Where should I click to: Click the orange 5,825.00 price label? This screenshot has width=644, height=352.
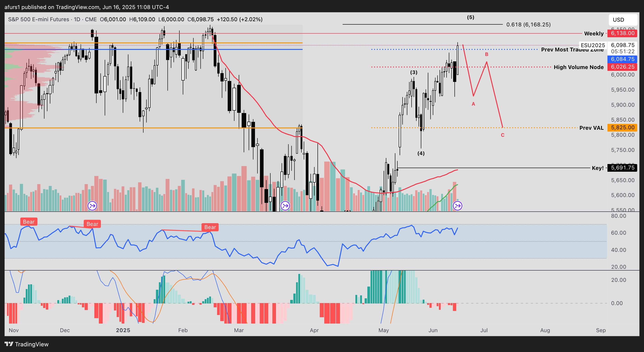click(x=623, y=127)
